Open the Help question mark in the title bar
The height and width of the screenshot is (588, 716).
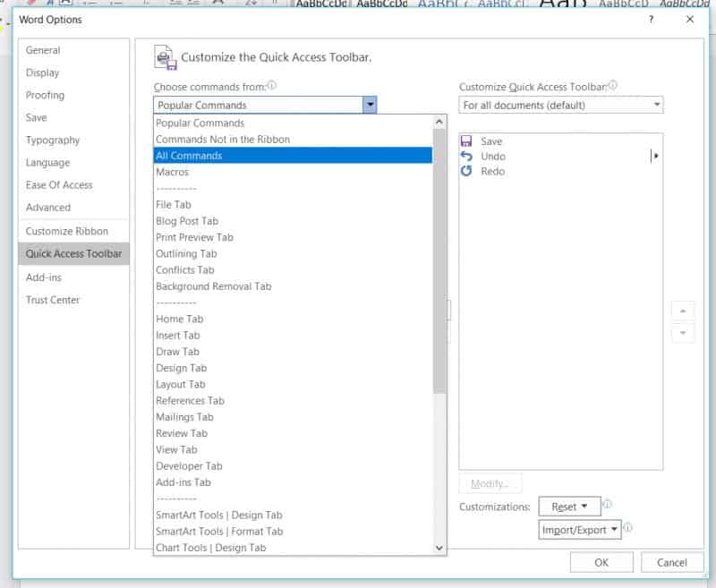click(x=651, y=20)
